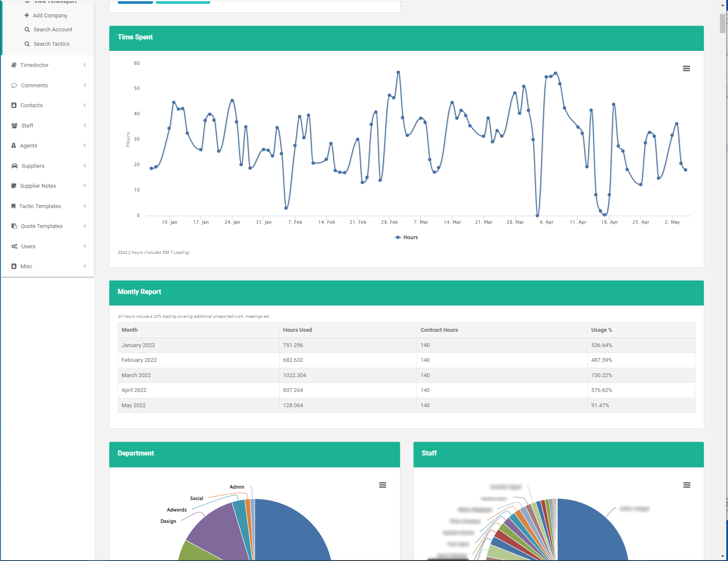Click the Timedoctor sidebar icon
The image size is (728, 561).
click(14, 65)
